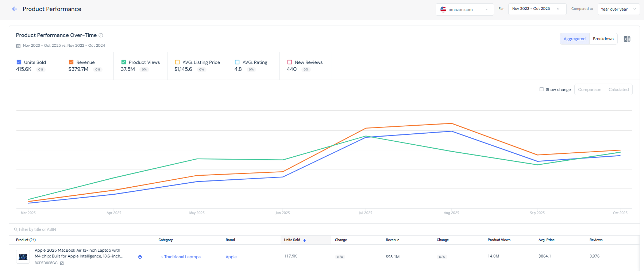
Task: Click the Product Performance page title
Action: coord(52,9)
